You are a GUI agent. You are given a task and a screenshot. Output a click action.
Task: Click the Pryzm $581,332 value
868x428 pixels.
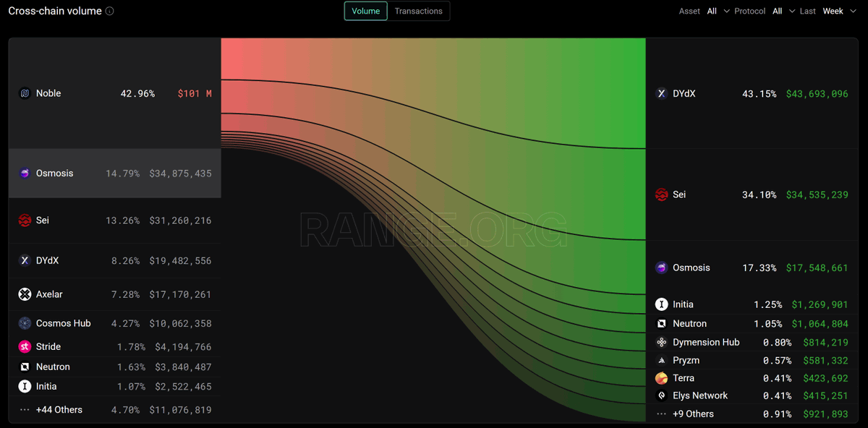coord(825,360)
